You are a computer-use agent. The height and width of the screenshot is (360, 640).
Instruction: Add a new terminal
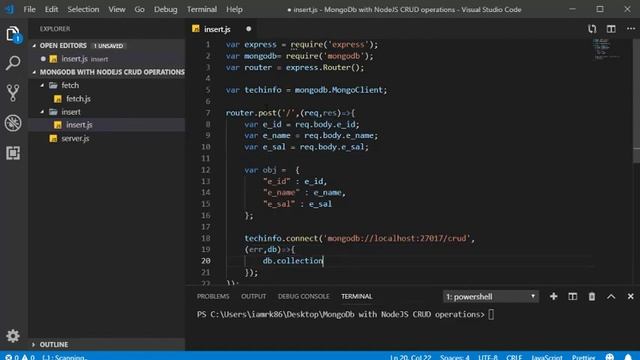[553, 296]
